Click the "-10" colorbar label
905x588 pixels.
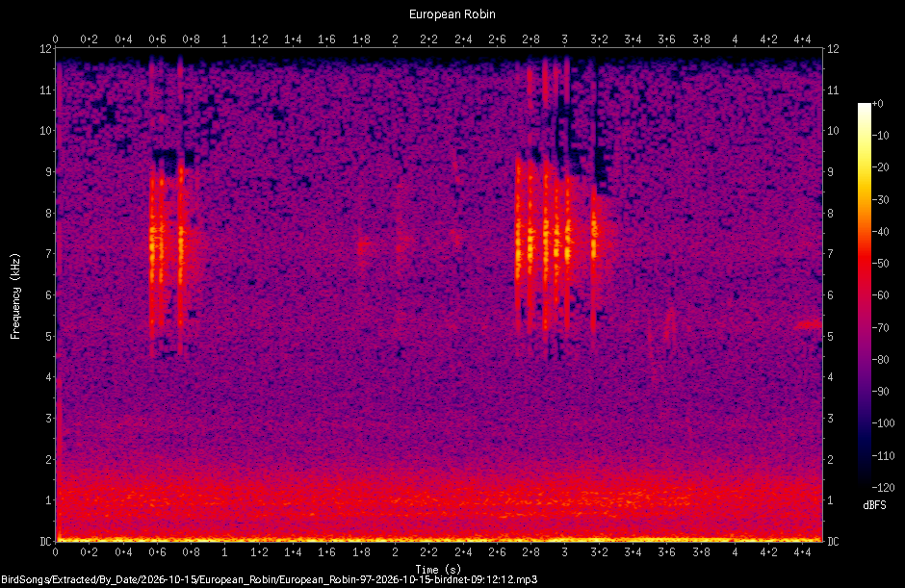[x=880, y=136]
